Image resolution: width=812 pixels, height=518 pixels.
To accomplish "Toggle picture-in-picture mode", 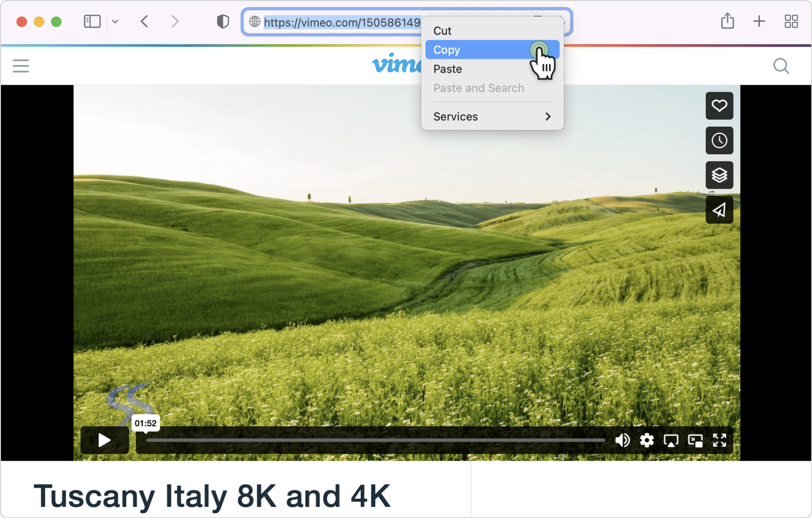I will coord(695,440).
